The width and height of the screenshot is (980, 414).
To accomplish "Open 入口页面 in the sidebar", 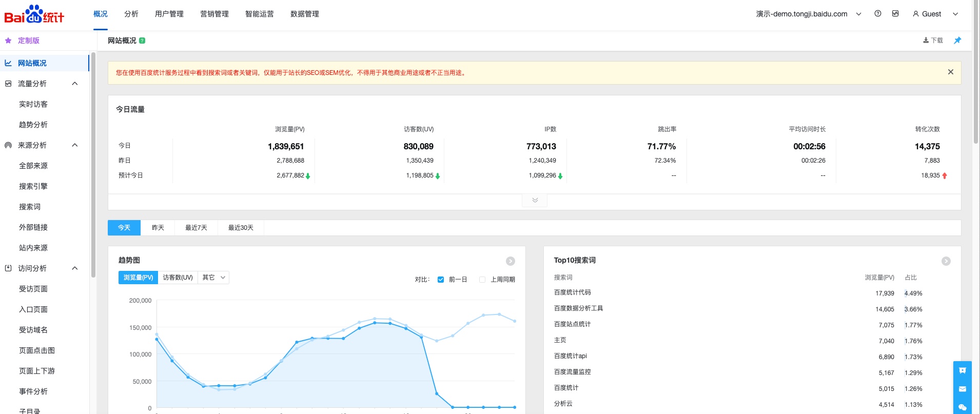I will pos(33,309).
